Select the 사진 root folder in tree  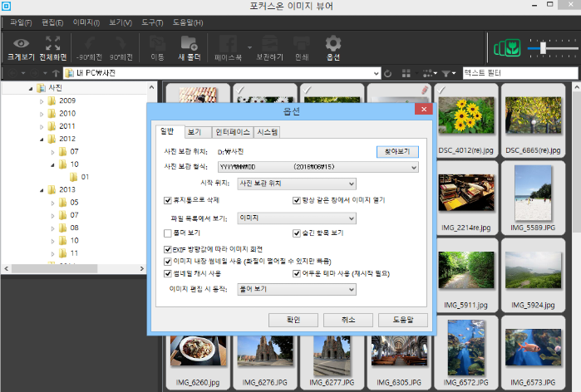(55, 88)
